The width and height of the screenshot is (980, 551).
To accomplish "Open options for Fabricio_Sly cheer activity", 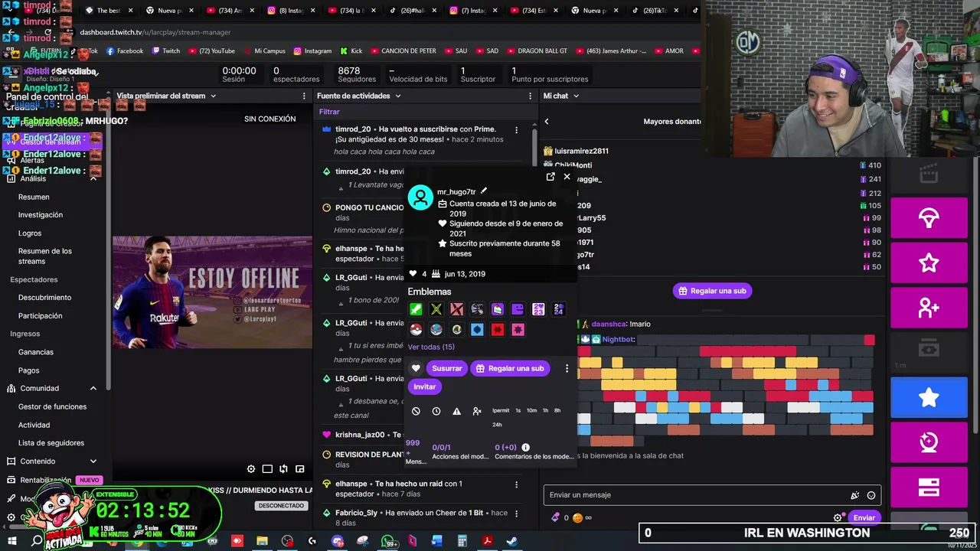I will click(516, 514).
